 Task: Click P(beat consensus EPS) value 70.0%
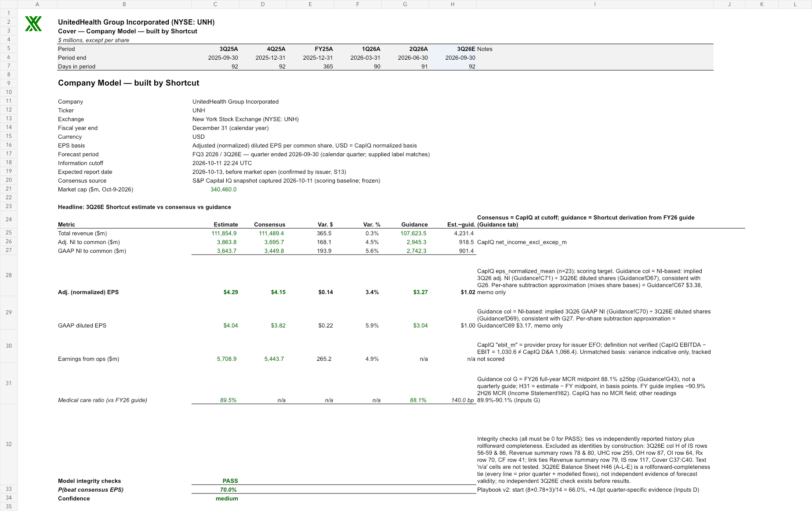(228, 490)
